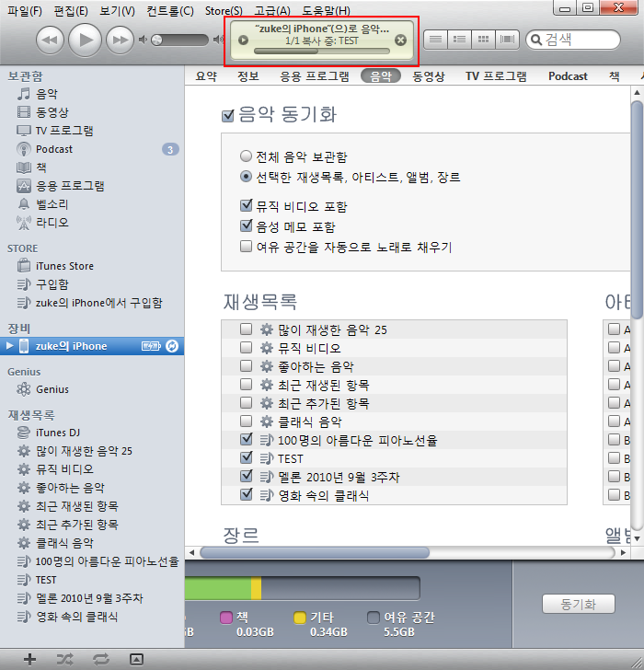Cancel the sync with the X icon
This screenshot has width=644, height=670.
point(400,40)
